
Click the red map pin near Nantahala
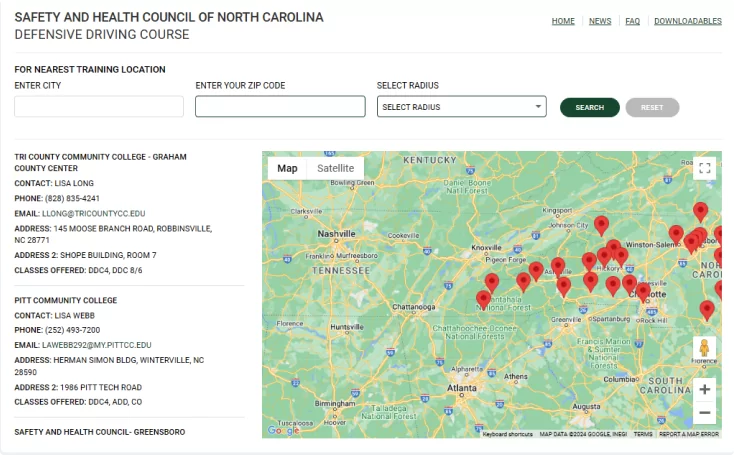[484, 299]
